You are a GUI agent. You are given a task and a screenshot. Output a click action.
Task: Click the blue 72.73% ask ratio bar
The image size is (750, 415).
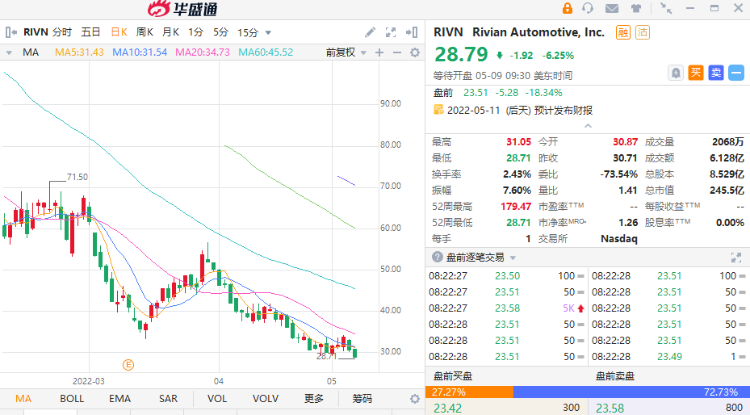coord(631,392)
